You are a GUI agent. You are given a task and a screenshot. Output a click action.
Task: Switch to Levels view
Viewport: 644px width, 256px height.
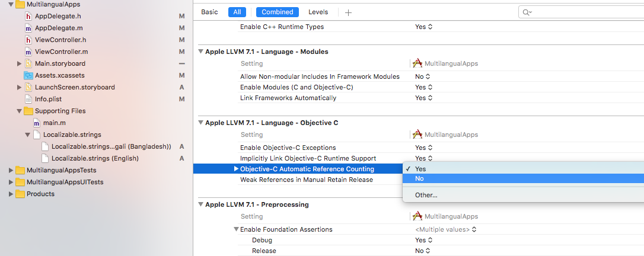tap(318, 12)
